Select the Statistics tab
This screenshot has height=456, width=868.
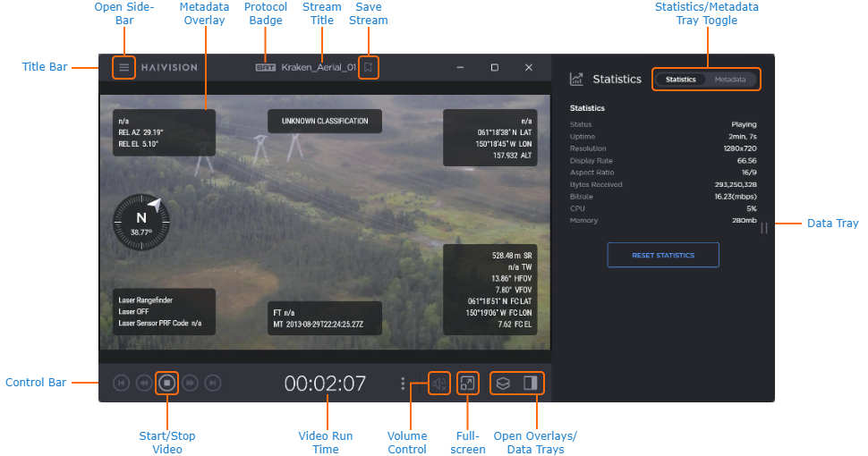[x=681, y=80]
